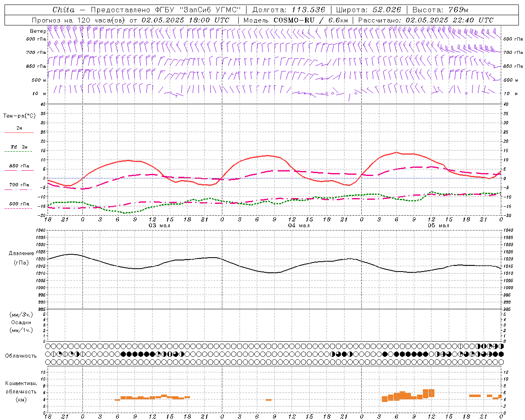
Task: Click the "500 гПа" temperature legend entry
Action: coord(19,204)
